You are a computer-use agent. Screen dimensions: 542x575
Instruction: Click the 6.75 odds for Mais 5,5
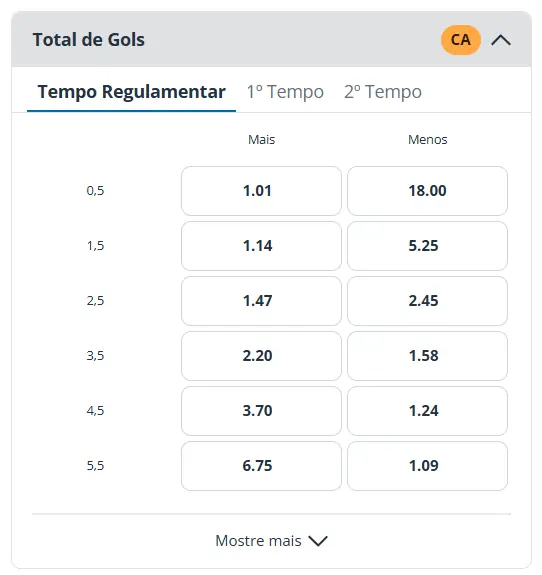pos(261,466)
